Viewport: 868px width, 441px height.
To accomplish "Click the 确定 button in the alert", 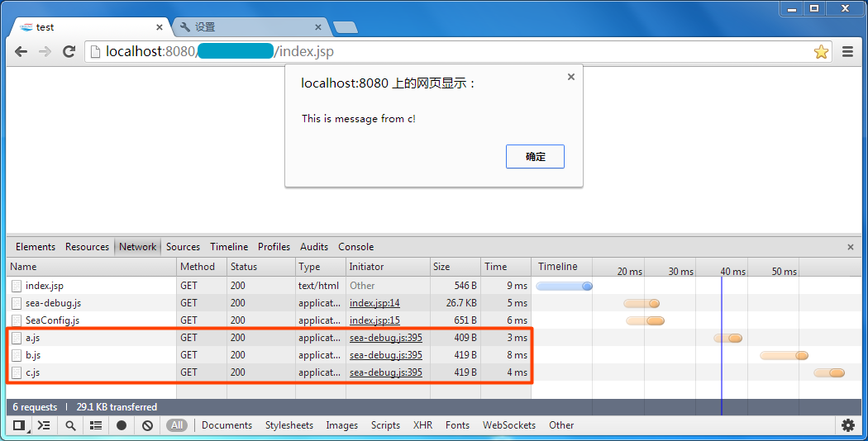I will pyautogui.click(x=535, y=157).
